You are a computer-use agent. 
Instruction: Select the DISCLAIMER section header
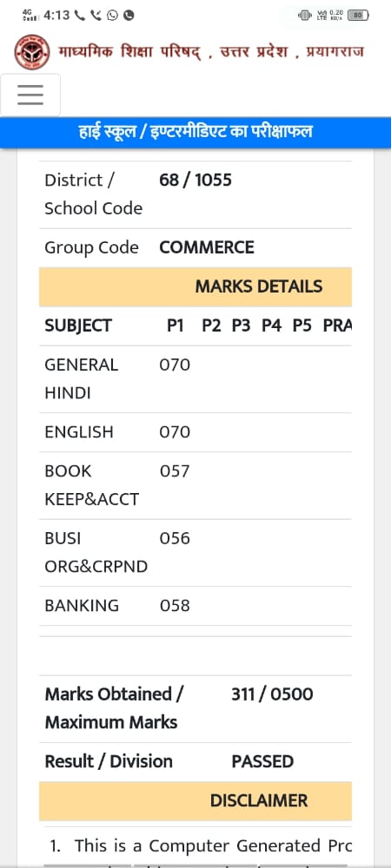(x=195, y=801)
